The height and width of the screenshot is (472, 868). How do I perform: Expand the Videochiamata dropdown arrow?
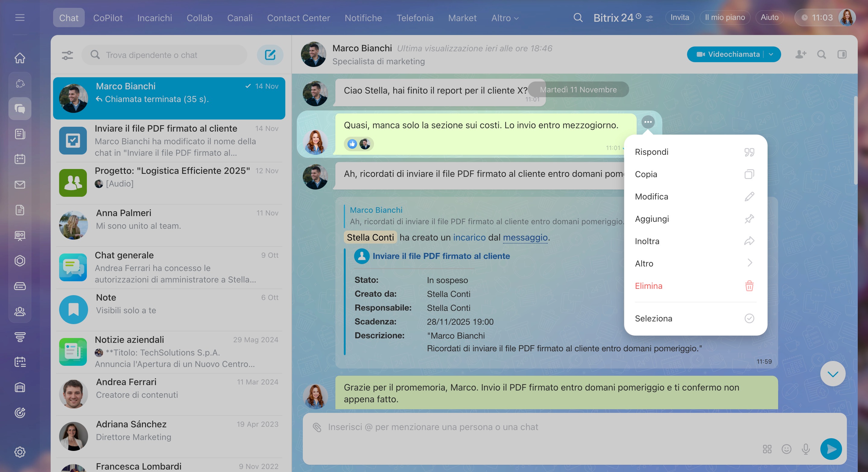pyautogui.click(x=771, y=54)
